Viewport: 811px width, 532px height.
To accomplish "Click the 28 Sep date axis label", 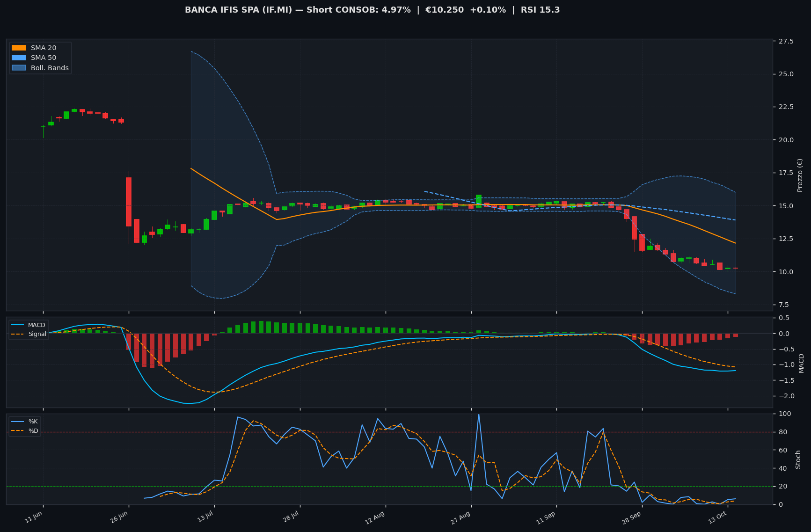I will (632, 517).
